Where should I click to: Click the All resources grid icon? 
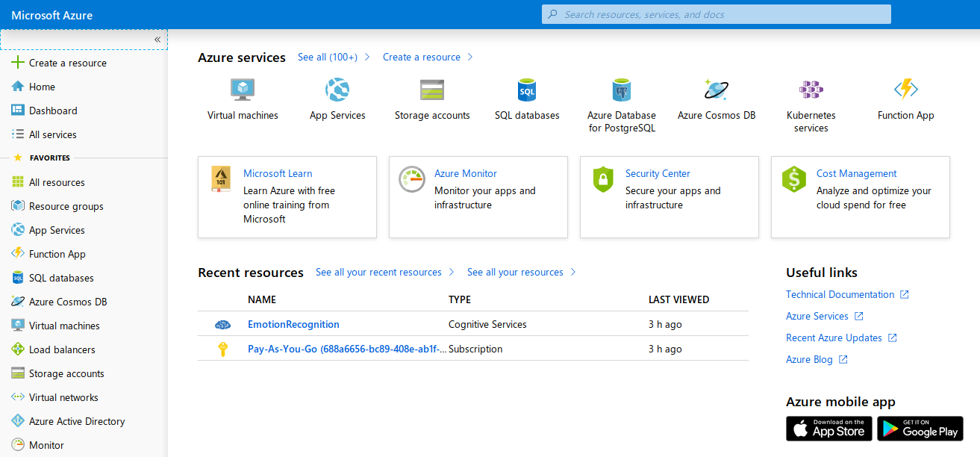point(18,182)
